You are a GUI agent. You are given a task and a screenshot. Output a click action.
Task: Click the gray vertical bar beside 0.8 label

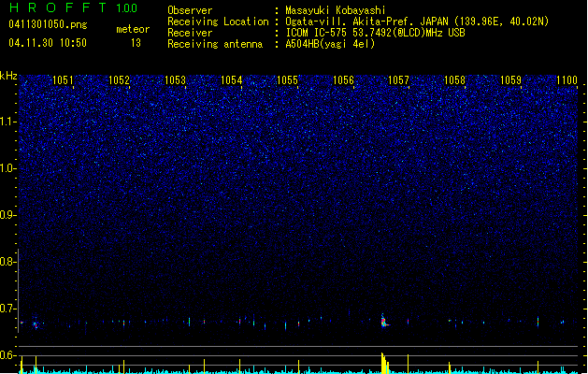pyautogui.click(x=18, y=291)
